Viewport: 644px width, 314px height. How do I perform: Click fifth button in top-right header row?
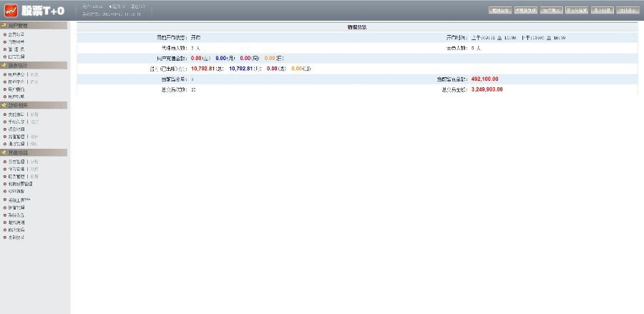pyautogui.click(x=602, y=10)
